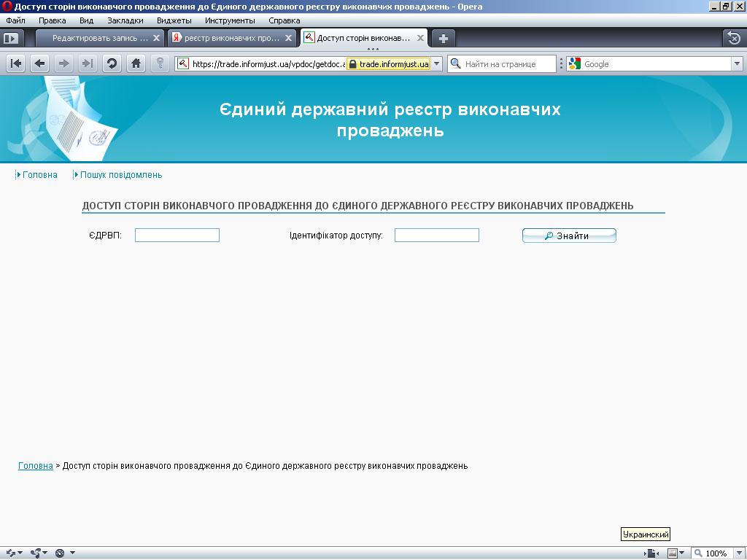
Task: Click the security lock badge trade.informjust.ua
Action: pos(388,64)
